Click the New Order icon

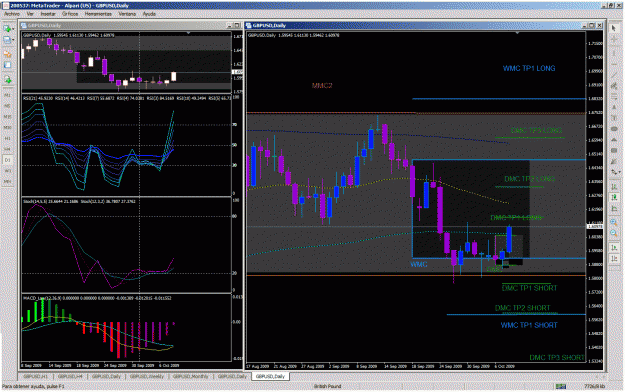coord(7,80)
